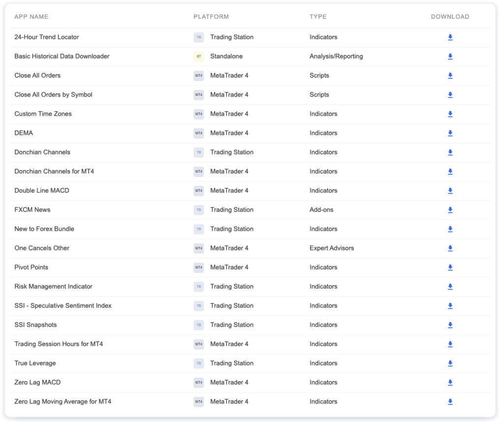
Task: Click the Double Line MACD app name
Action: (42, 191)
